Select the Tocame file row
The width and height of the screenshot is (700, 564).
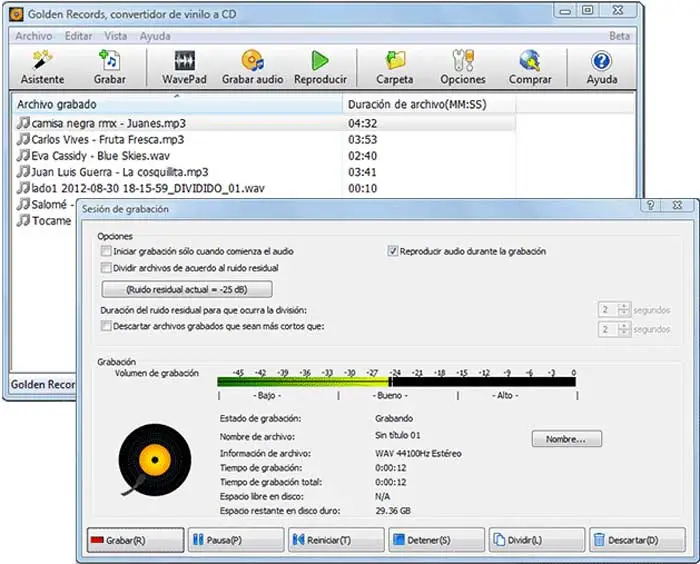click(x=45, y=220)
